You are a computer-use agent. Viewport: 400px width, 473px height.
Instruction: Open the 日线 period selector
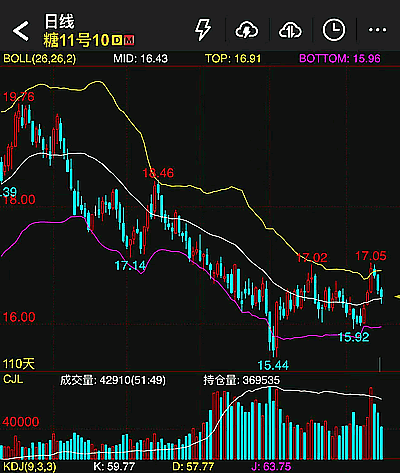(x=59, y=22)
